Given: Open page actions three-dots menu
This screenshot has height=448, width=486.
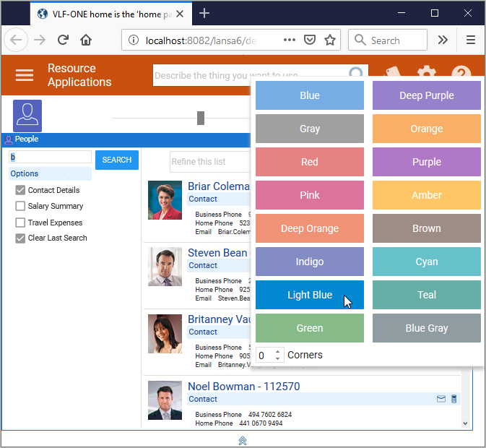Looking at the screenshot, I should pyautogui.click(x=290, y=40).
